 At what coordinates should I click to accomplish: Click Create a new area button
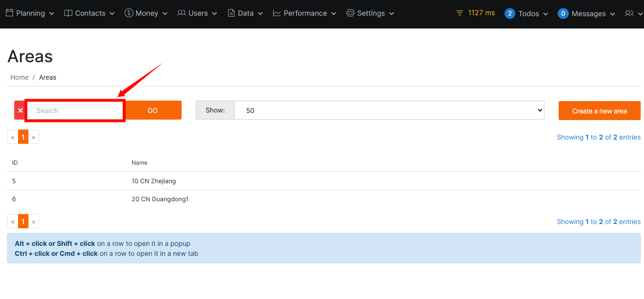[x=599, y=111]
